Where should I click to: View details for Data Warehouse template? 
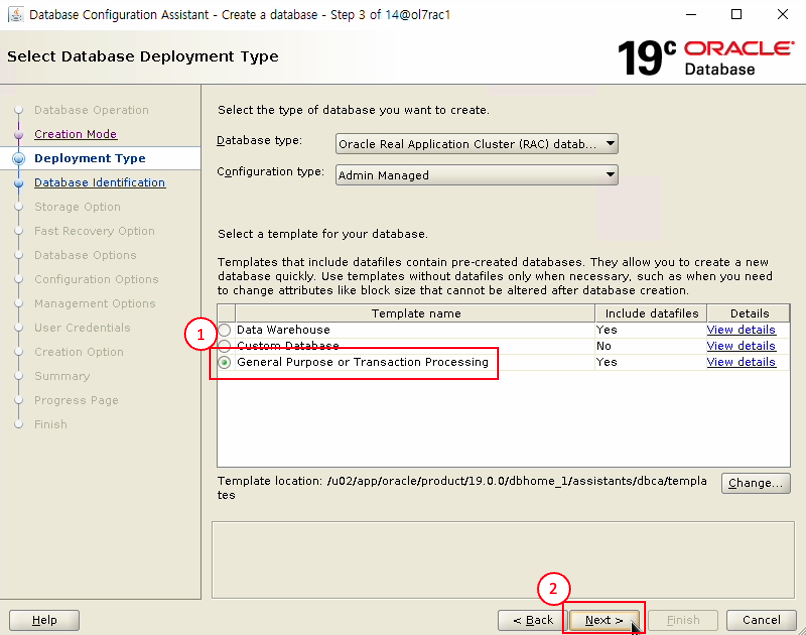pos(741,330)
